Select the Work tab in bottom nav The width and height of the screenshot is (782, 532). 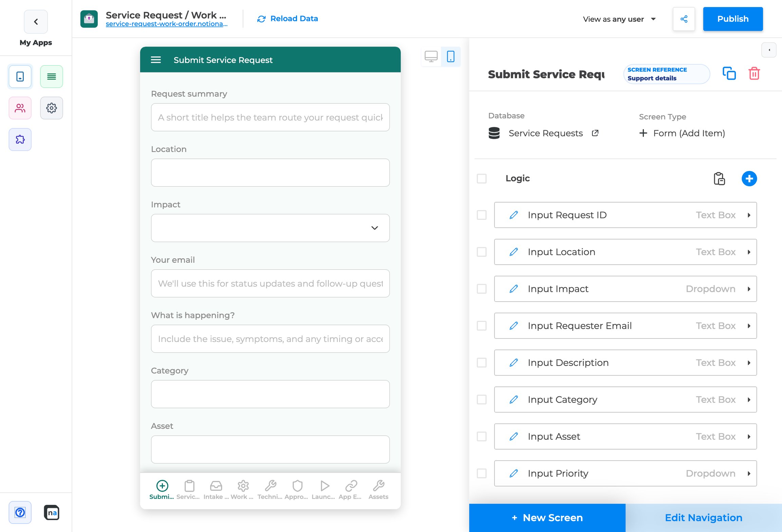[242, 490]
